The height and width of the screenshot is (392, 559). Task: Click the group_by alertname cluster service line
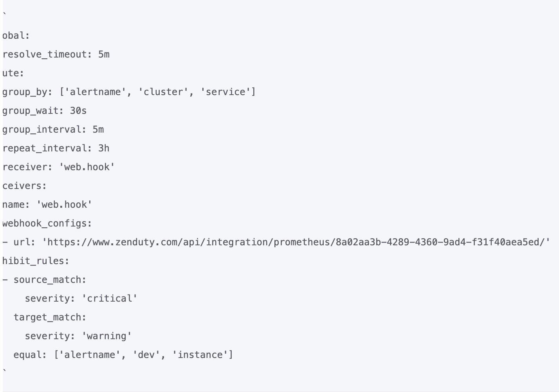[x=129, y=92]
